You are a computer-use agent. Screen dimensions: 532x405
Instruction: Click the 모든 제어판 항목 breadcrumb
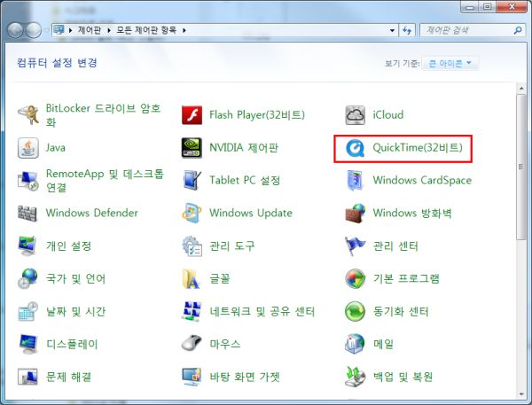tap(146, 30)
